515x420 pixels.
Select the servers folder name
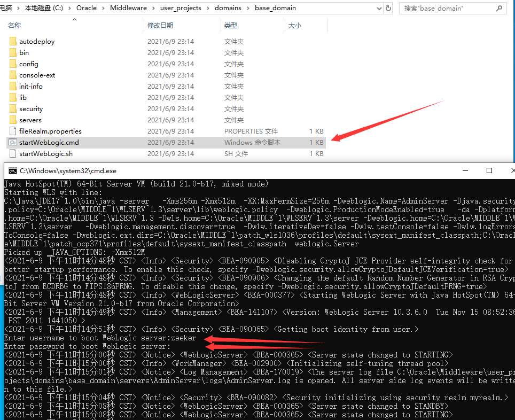[x=30, y=120]
